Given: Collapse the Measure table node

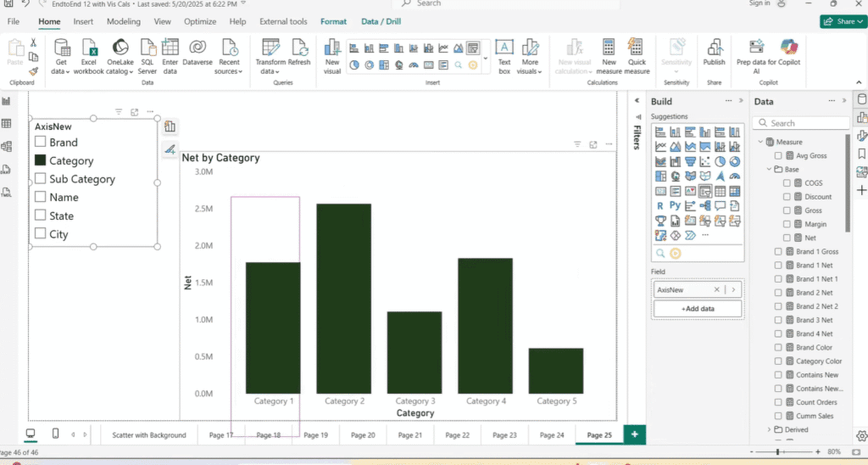Looking at the screenshot, I should [760, 142].
